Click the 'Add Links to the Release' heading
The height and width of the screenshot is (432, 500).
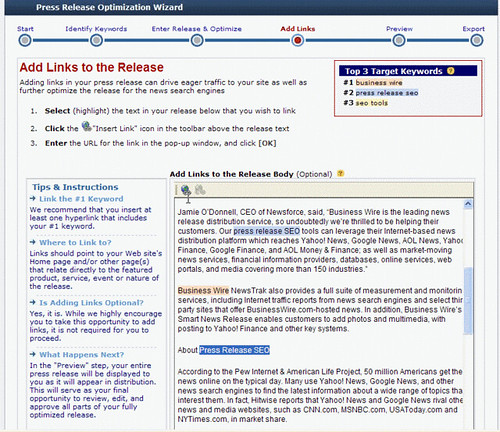91,67
